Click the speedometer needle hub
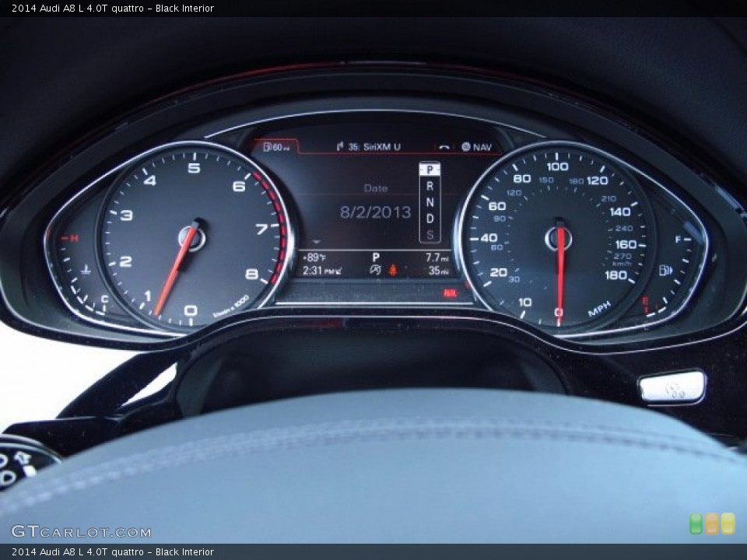 559,237
